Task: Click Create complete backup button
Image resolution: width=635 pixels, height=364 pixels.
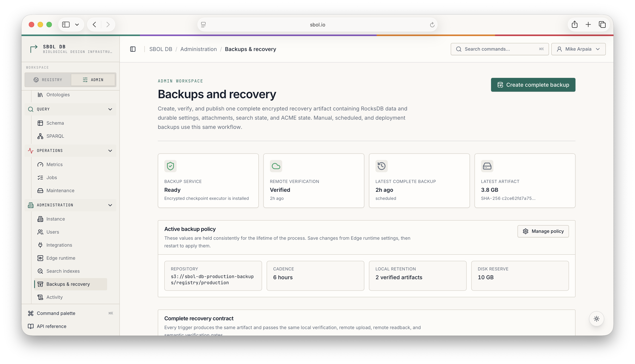Action: point(533,85)
